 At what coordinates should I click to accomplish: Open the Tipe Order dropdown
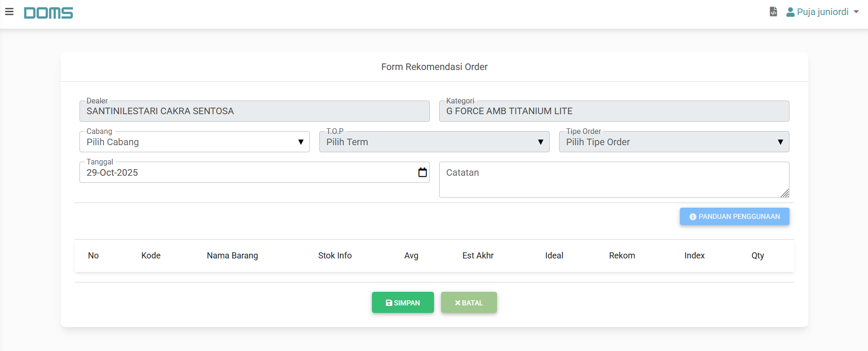tap(673, 142)
